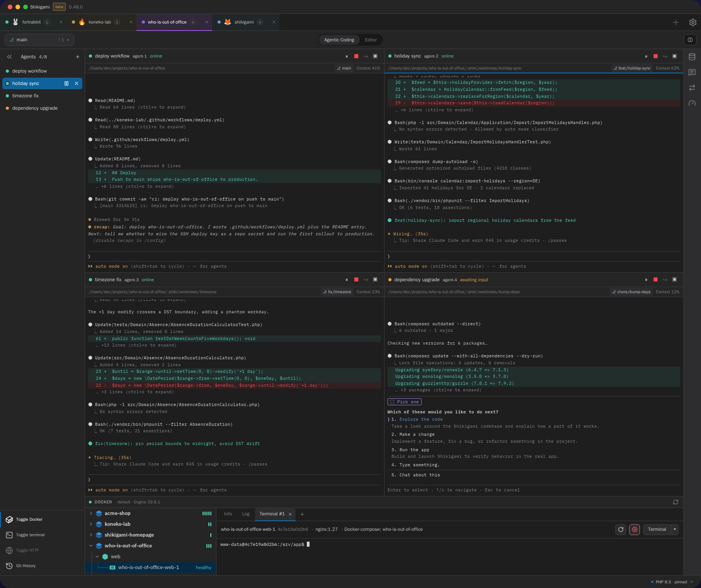
Task: Collapse the web service node
Action: pos(97,557)
